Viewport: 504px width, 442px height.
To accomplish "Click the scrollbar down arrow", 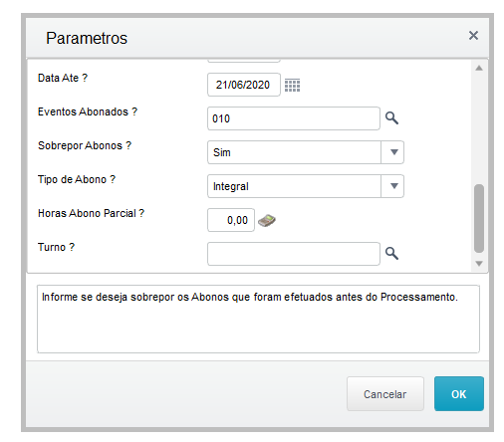I will [479, 264].
